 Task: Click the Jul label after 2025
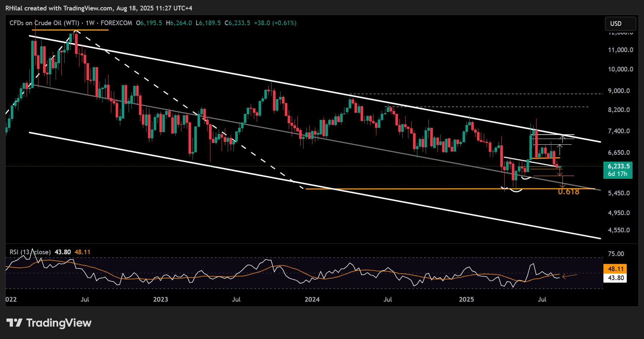pos(542,299)
